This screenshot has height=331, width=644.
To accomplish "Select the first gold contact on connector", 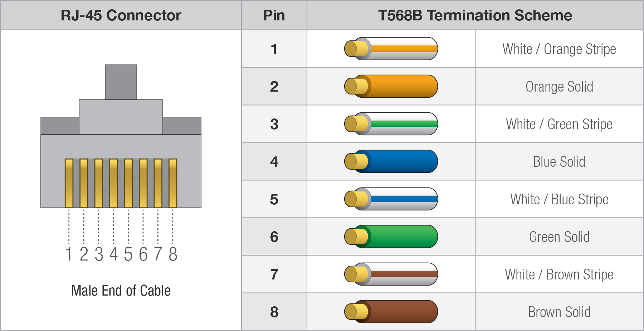I will point(69,183).
